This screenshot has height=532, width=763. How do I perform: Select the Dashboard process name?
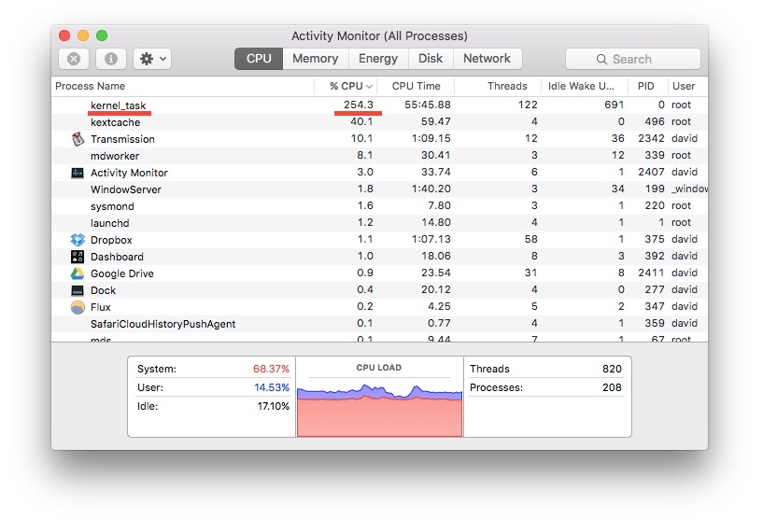pos(117,257)
